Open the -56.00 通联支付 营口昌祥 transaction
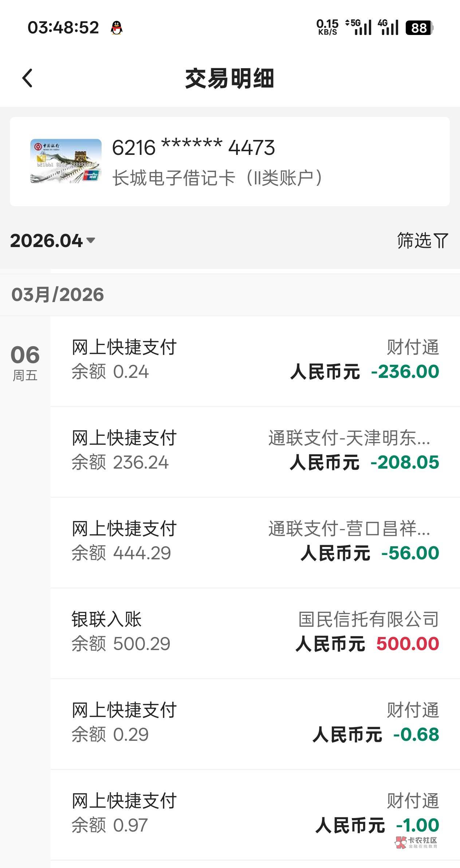 point(255,541)
